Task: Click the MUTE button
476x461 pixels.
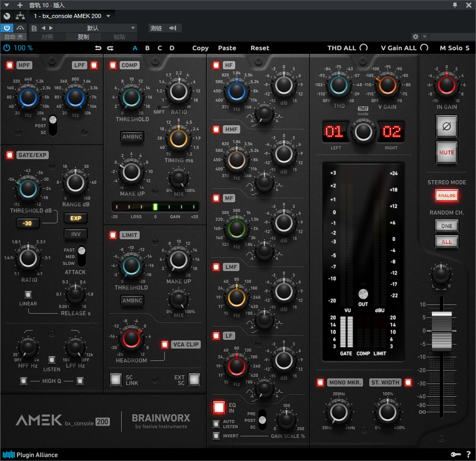Action: coord(447,152)
